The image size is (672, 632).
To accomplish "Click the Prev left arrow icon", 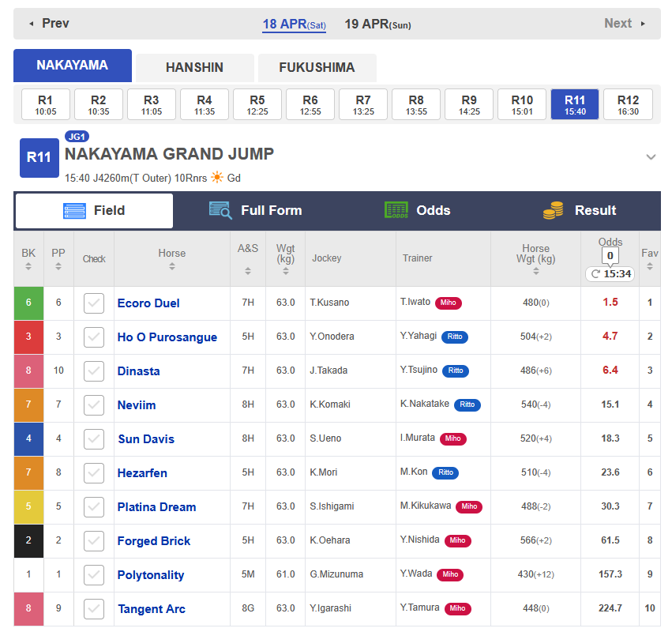I will [x=32, y=24].
